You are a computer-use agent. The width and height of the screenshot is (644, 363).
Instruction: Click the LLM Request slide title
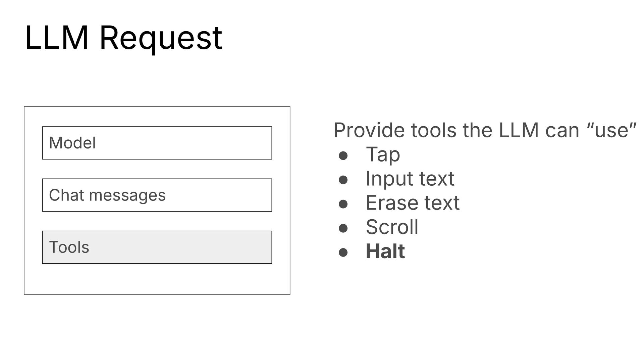(123, 38)
